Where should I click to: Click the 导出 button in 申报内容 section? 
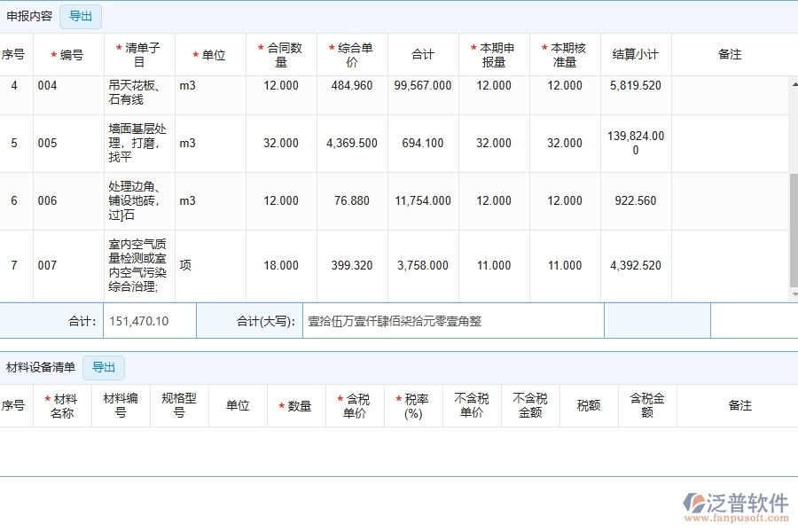coord(80,16)
